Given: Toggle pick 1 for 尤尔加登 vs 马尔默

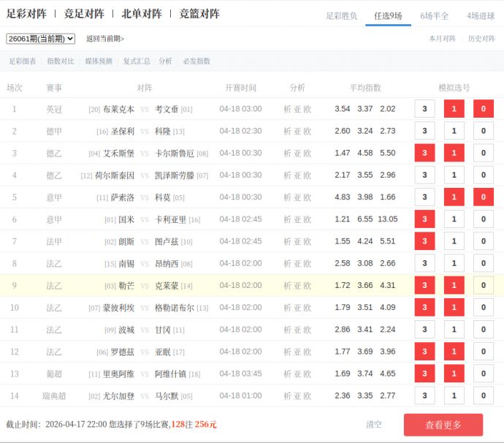Looking at the screenshot, I should pos(454,396).
